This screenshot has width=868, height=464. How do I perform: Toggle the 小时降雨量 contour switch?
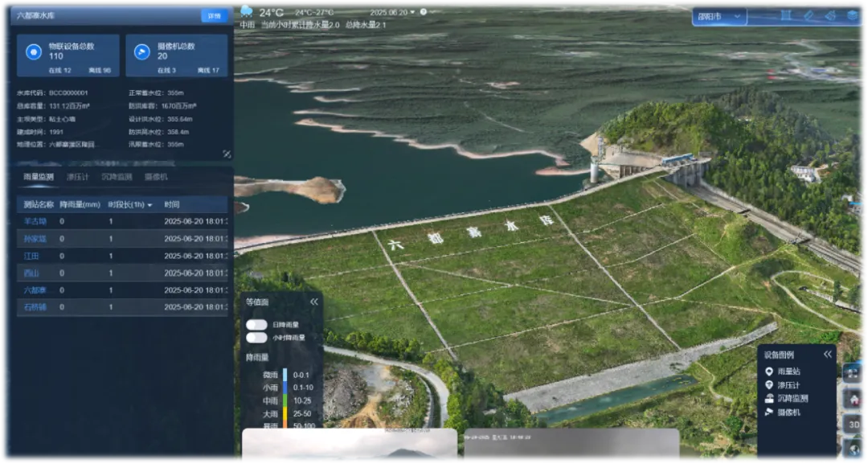pyautogui.click(x=257, y=338)
